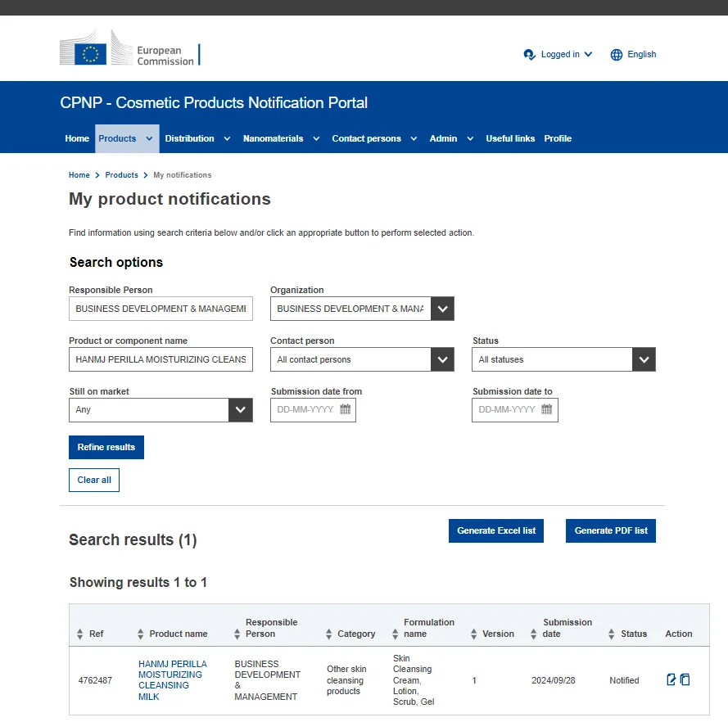Screen dimensions: 728x722
Task: Click the Product or component name field
Action: click(161, 359)
